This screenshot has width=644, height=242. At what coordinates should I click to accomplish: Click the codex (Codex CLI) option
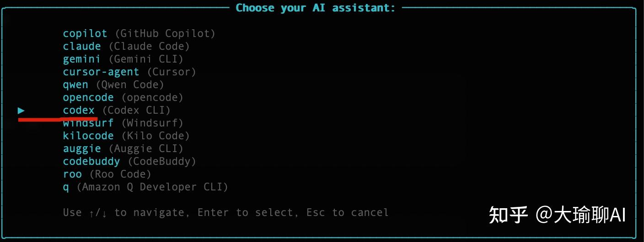click(79, 110)
